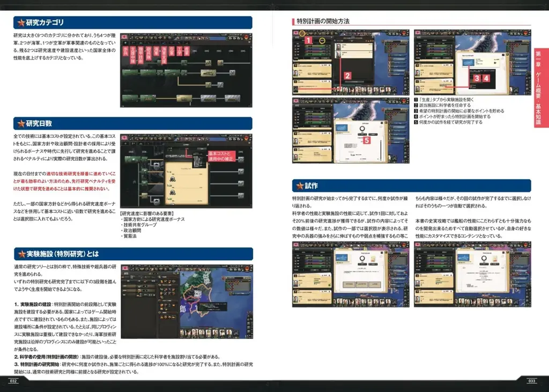Open the research days cost tooltip screenshot
The image size is (549, 392).
186,171
